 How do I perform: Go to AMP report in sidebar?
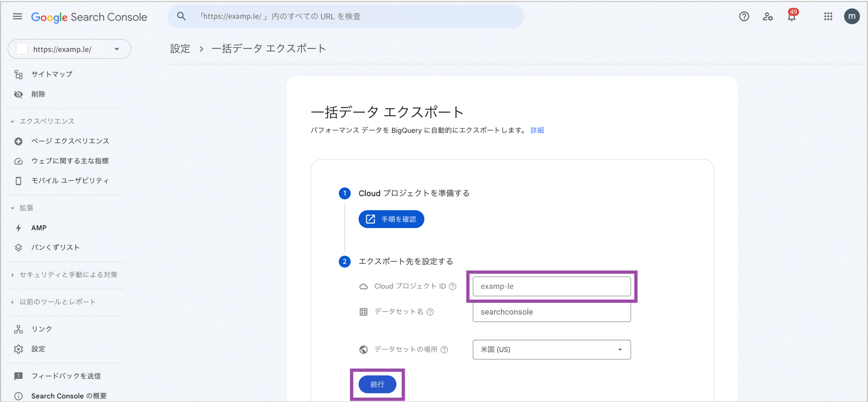point(39,228)
